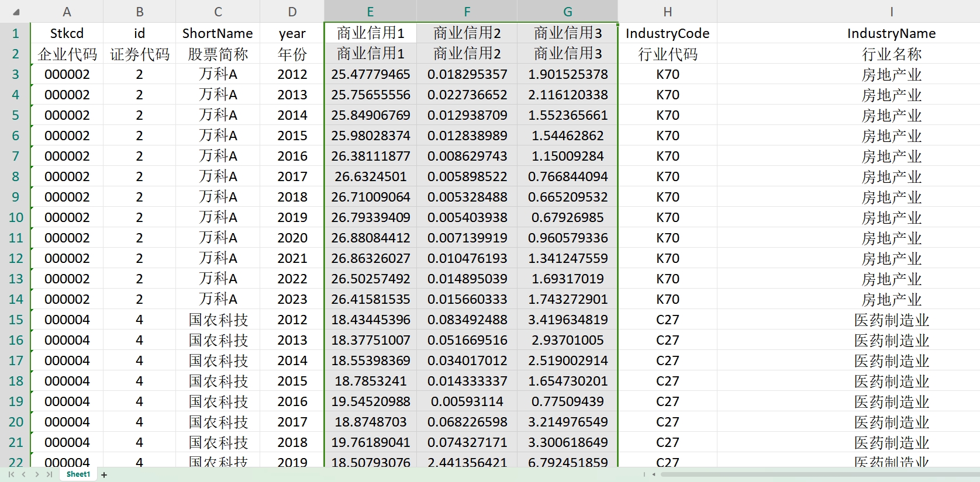Click the cell with value 0.960579336
The image size is (980, 482).
pos(567,238)
